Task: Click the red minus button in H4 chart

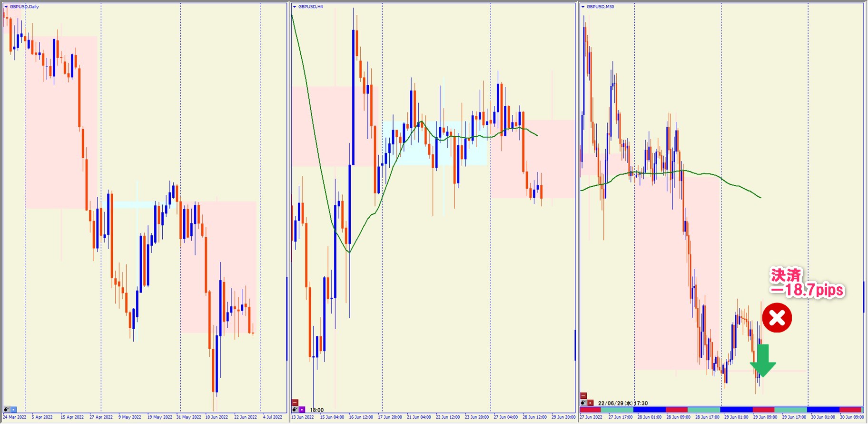Action: coord(295,403)
